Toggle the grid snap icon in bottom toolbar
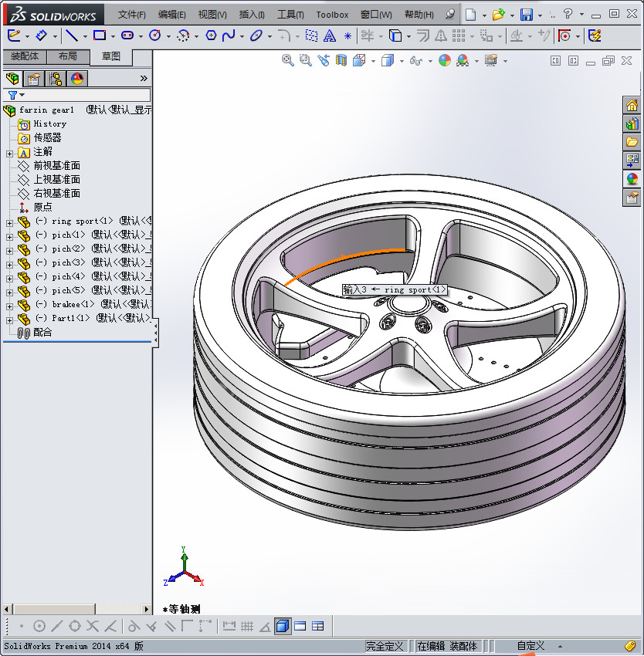644x656 pixels. tap(247, 626)
